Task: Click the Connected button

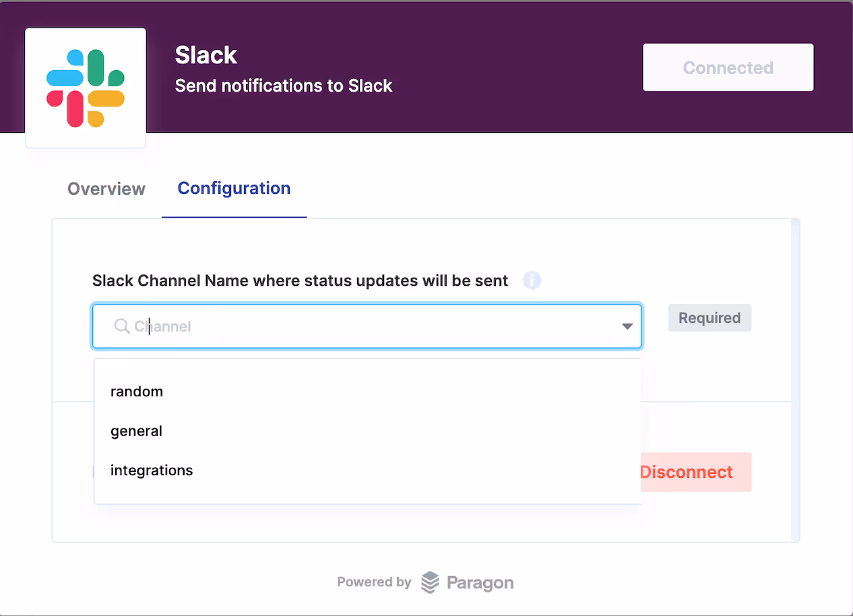Action: 728,67
